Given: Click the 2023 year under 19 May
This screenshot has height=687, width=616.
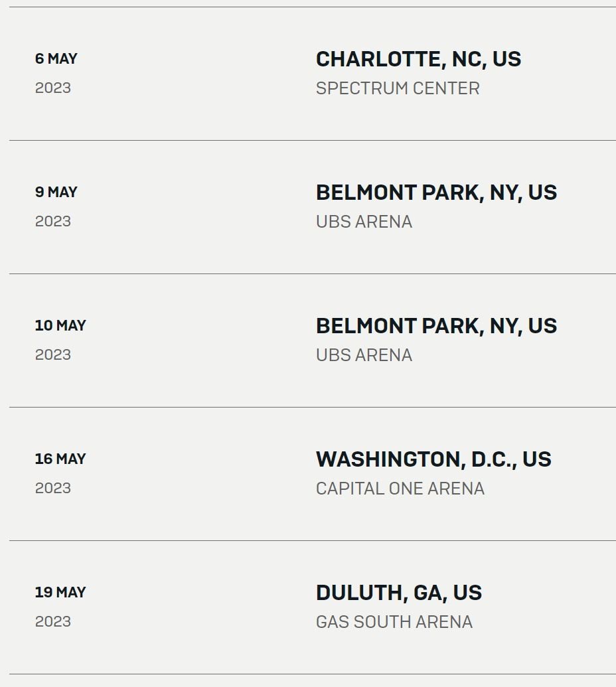Looking at the screenshot, I should click(x=53, y=621).
